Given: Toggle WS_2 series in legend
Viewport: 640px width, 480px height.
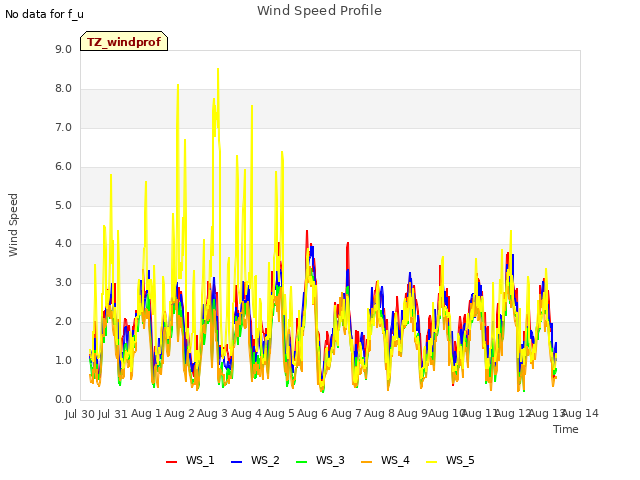Looking at the screenshot, I should (255, 460).
